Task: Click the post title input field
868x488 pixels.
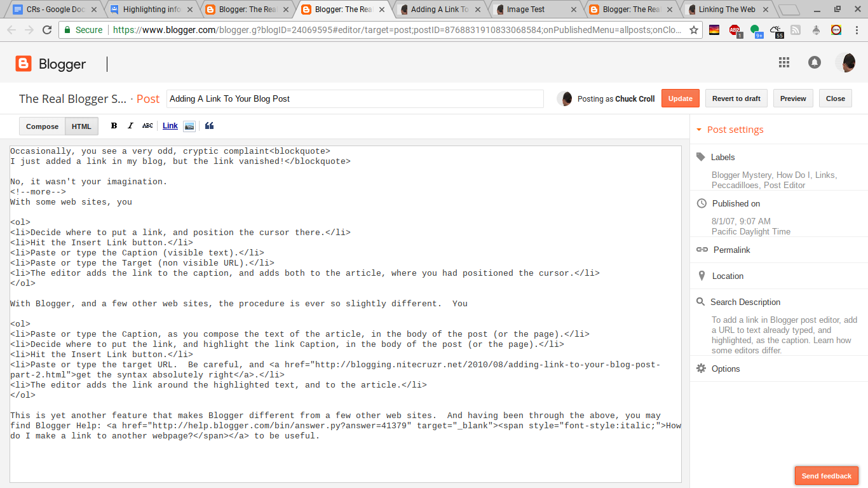Action: click(x=355, y=98)
